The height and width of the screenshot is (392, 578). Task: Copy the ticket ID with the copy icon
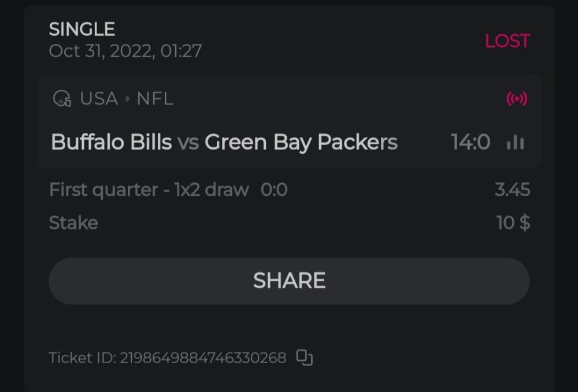tap(305, 358)
